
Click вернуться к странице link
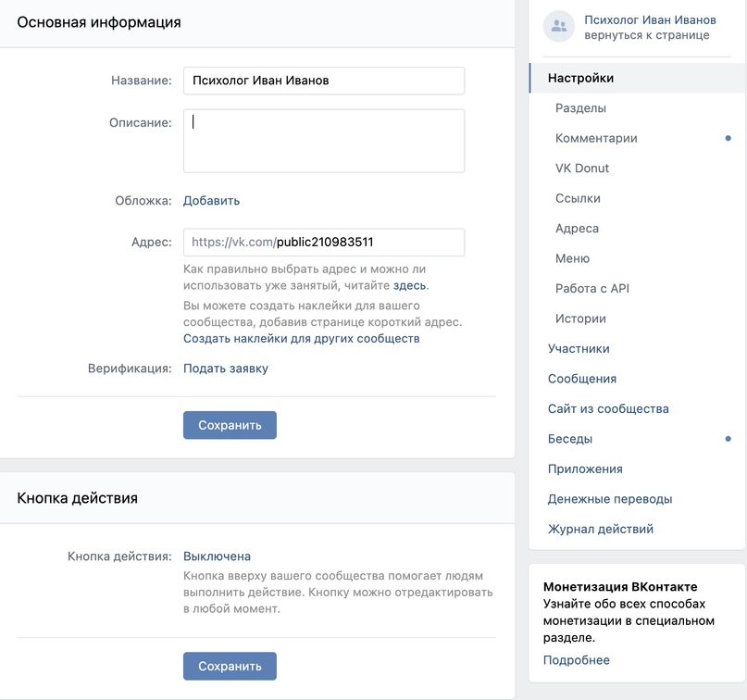(x=646, y=35)
